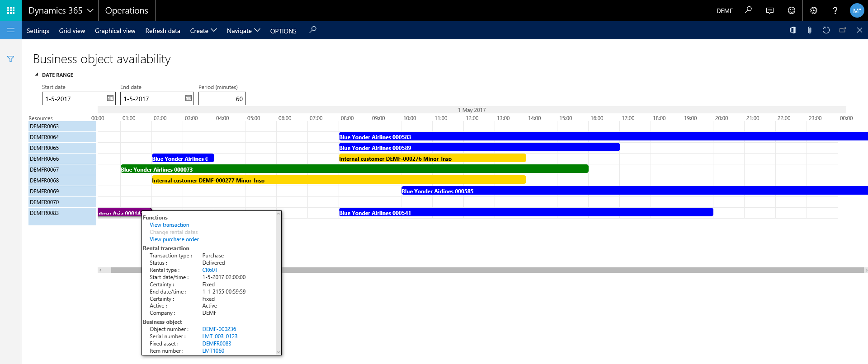Viewport: 868px width, 364px height.
Task: Click Blue Yonder Airlines 000541 bar
Action: click(526, 212)
